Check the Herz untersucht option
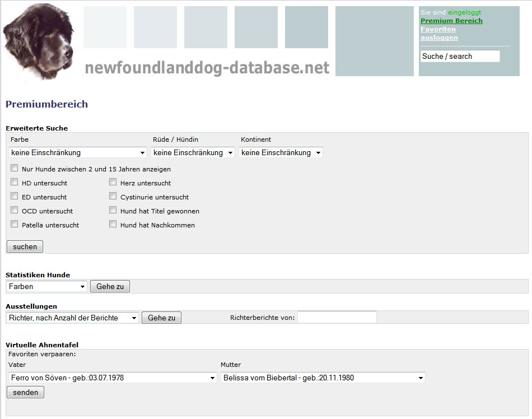 click(x=113, y=182)
